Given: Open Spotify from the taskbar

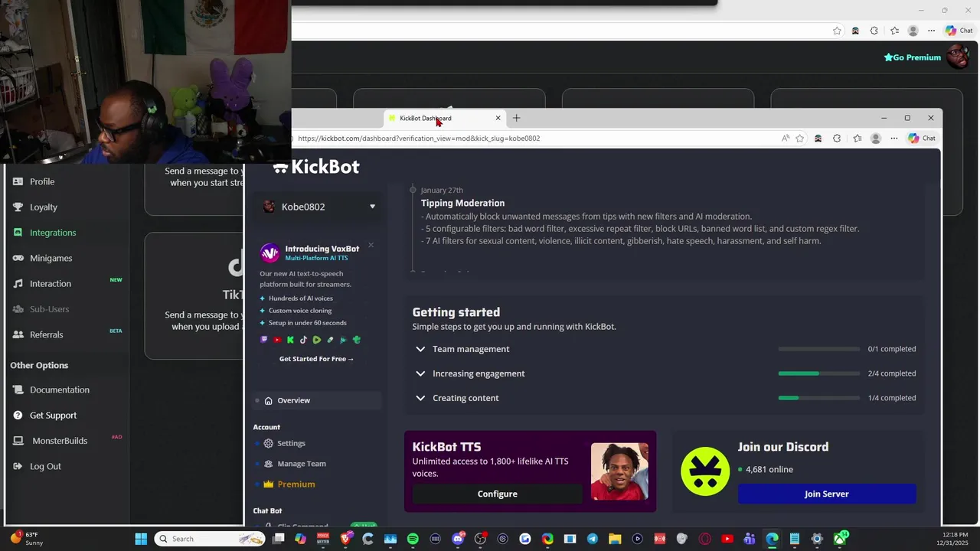Looking at the screenshot, I should pyautogui.click(x=413, y=539).
